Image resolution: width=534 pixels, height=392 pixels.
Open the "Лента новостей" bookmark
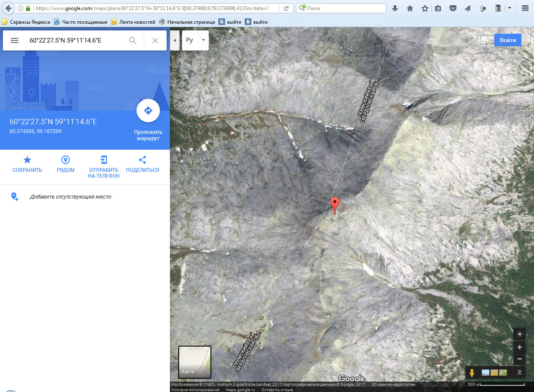point(133,22)
